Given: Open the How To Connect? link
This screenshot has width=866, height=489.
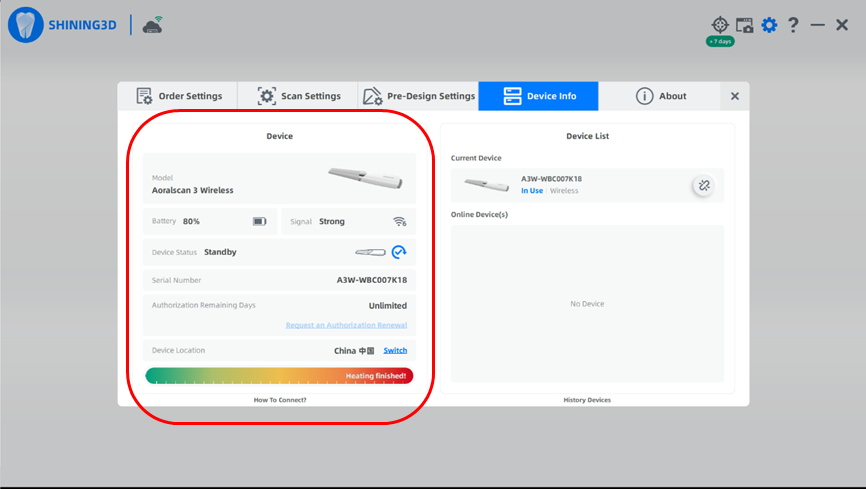Looking at the screenshot, I should (x=279, y=399).
